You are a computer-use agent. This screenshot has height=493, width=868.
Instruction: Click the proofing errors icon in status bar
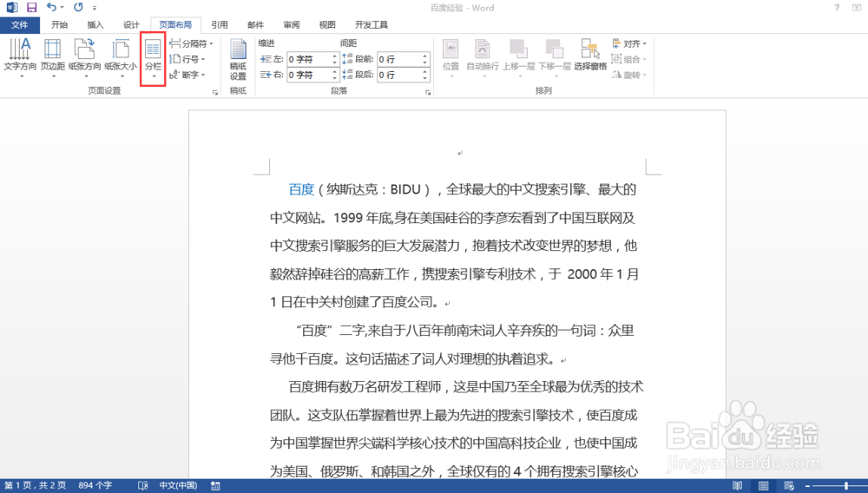pos(143,486)
